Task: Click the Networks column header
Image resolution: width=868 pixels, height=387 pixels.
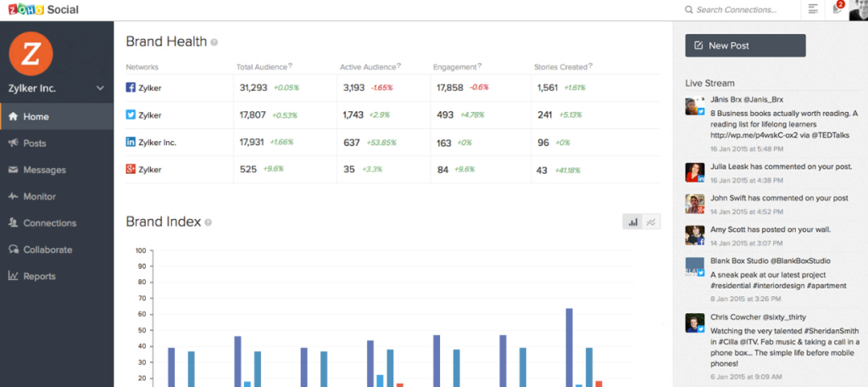Action: (x=142, y=67)
